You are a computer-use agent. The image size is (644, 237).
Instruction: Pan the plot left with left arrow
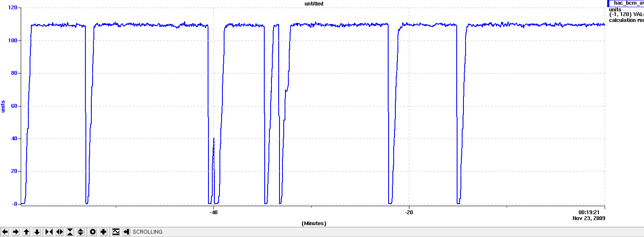[5, 232]
